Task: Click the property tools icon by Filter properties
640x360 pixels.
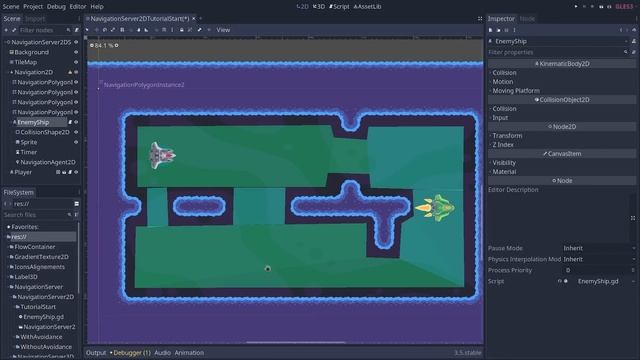Action: pos(634,52)
